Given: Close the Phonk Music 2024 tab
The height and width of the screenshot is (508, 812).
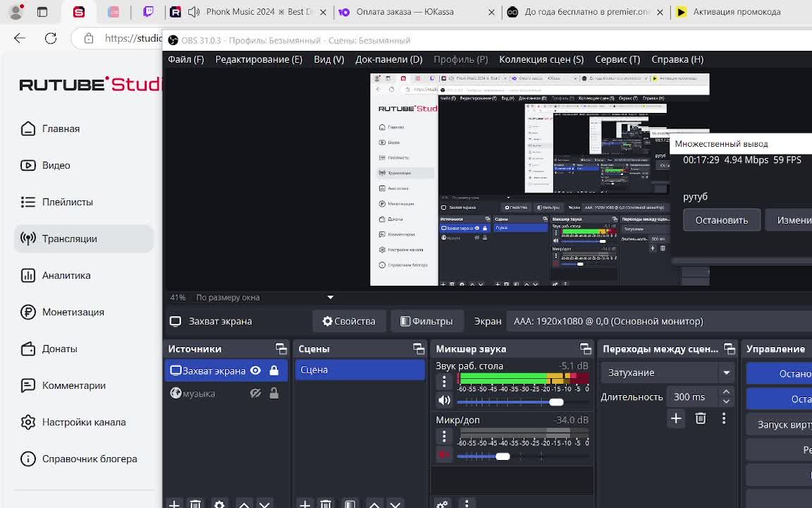Looking at the screenshot, I should point(323,12).
